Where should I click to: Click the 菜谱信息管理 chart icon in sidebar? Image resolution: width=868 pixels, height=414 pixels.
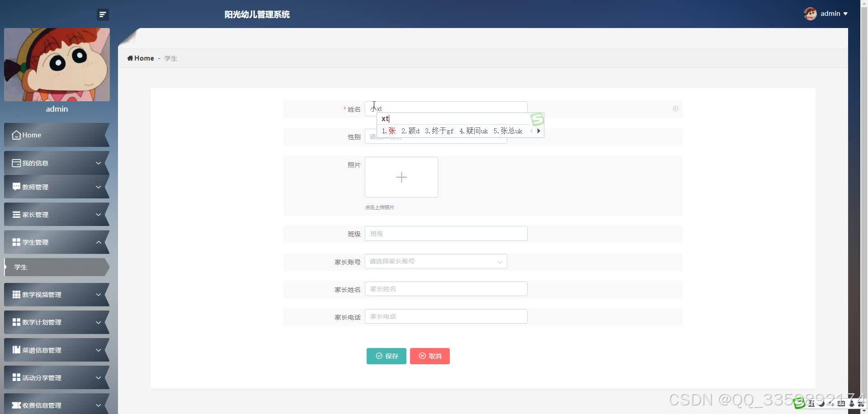pyautogui.click(x=16, y=350)
